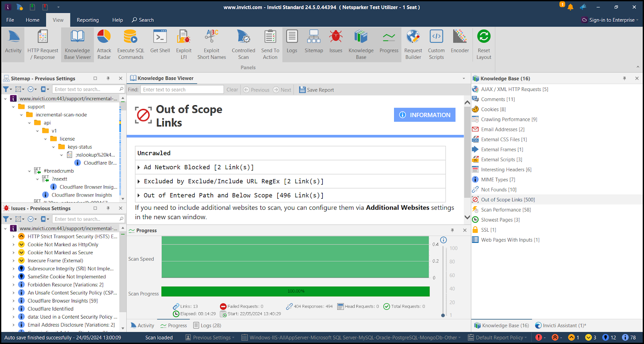This screenshot has height=344, width=644.
Task: Expand Out of Entered Path and Below Scope
Action: pyautogui.click(x=139, y=195)
